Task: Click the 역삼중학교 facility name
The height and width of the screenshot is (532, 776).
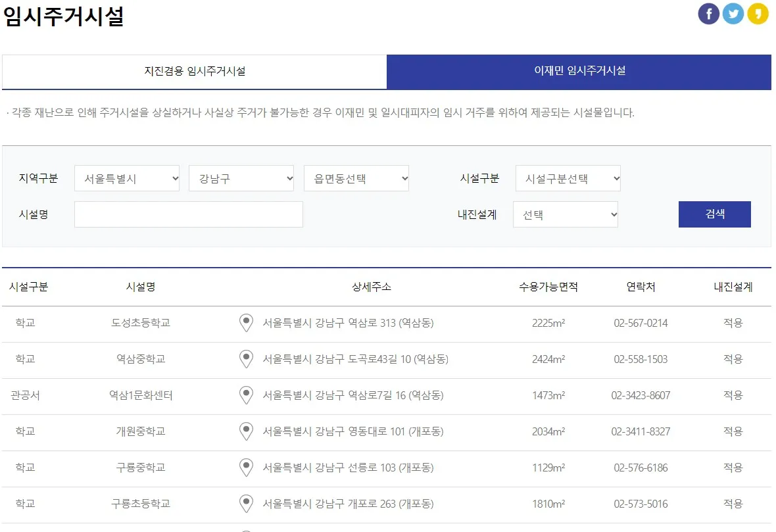Action: pyautogui.click(x=140, y=359)
